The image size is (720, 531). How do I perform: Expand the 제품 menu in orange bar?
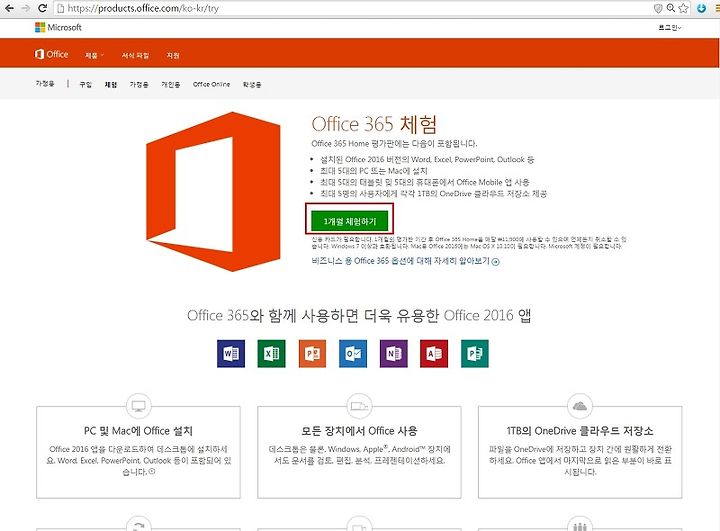coord(94,55)
